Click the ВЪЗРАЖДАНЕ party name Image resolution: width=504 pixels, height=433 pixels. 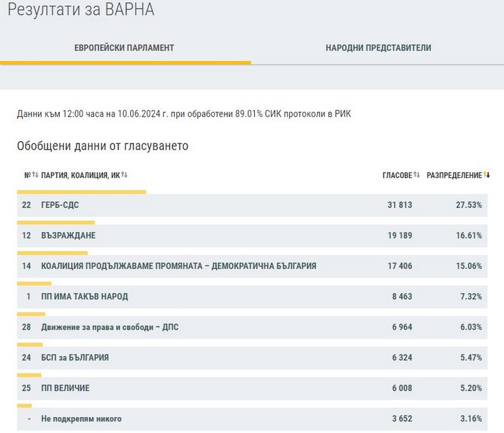[68, 236]
